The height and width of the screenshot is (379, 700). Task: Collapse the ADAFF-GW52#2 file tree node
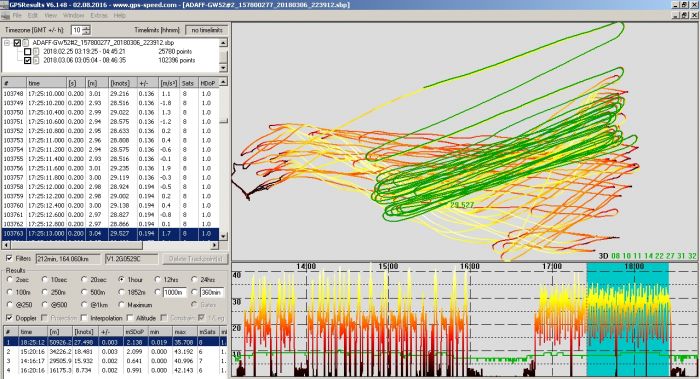point(7,43)
